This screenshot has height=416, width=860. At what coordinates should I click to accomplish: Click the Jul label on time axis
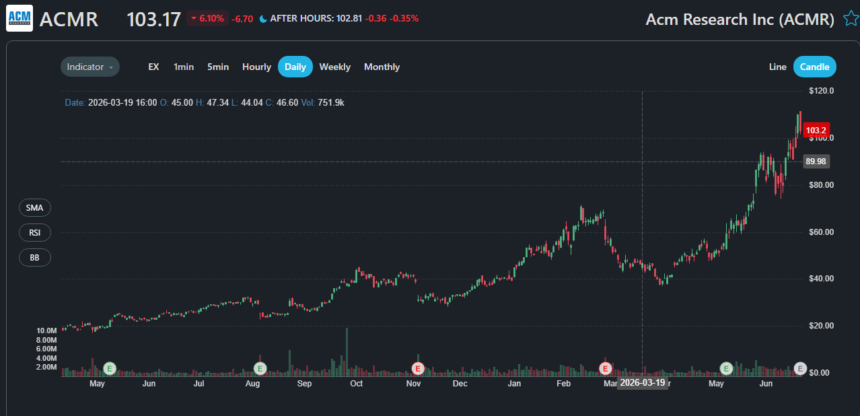(199, 384)
